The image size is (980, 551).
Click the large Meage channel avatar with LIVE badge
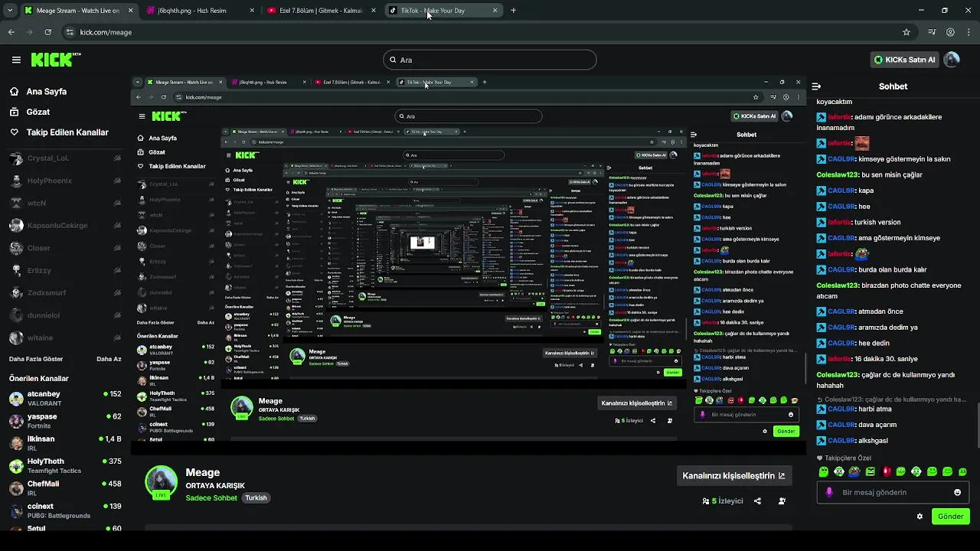[x=162, y=482]
